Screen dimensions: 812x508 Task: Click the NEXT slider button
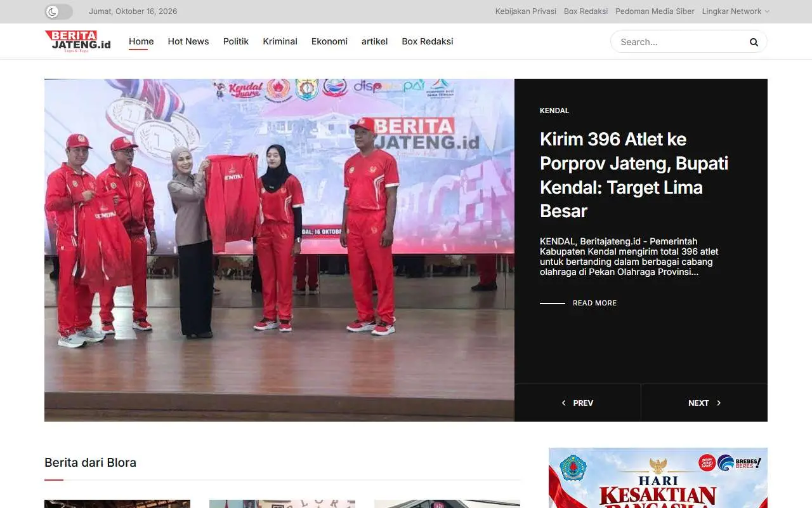[704, 403]
